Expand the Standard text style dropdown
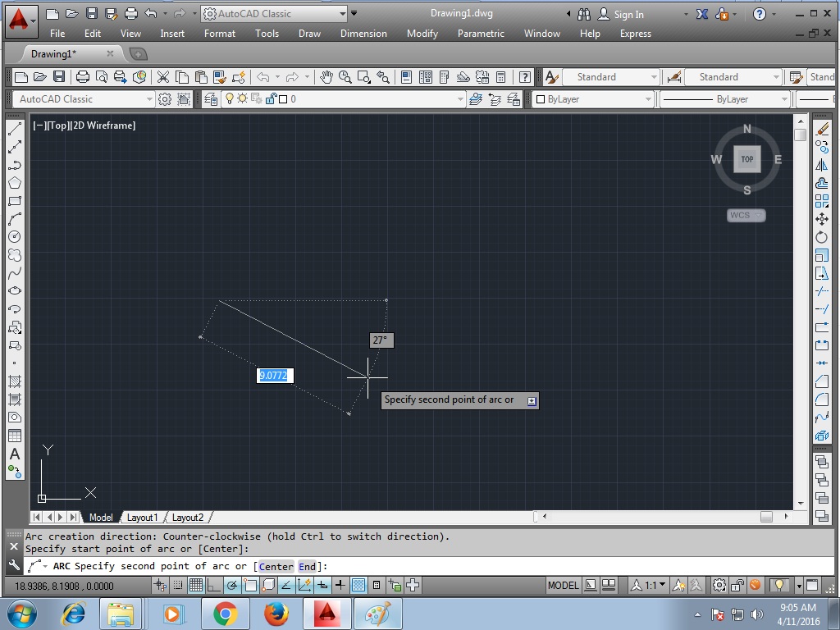 (656, 76)
